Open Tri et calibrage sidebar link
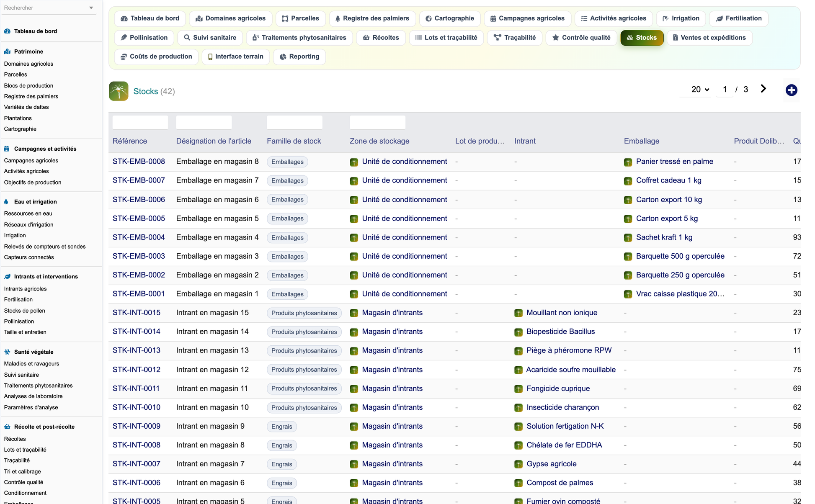This screenshot has height=504, width=815. (23, 471)
